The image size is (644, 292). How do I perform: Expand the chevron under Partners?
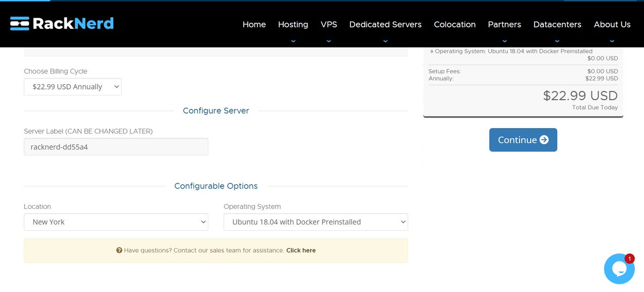pos(504,41)
